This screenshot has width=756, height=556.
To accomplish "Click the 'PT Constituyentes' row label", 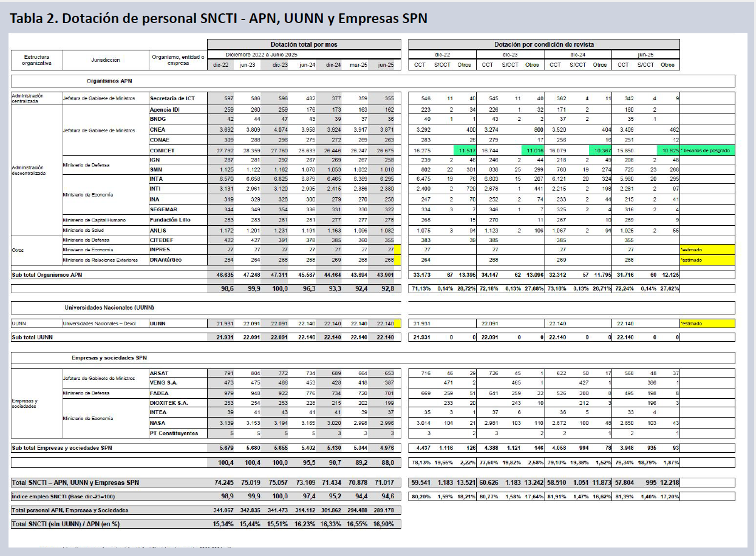I will coord(174,433).
